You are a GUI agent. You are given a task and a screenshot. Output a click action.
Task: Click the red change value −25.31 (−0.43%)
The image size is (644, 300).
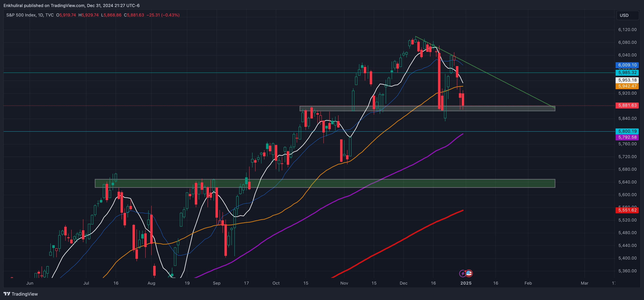tap(163, 15)
